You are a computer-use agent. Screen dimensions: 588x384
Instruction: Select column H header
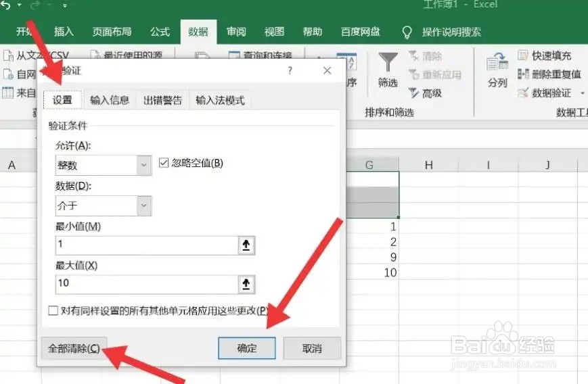point(428,165)
